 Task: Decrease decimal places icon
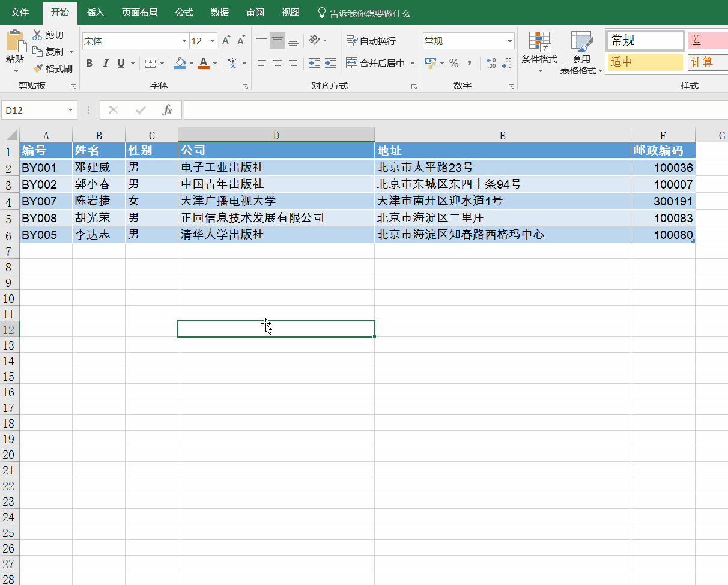507,63
